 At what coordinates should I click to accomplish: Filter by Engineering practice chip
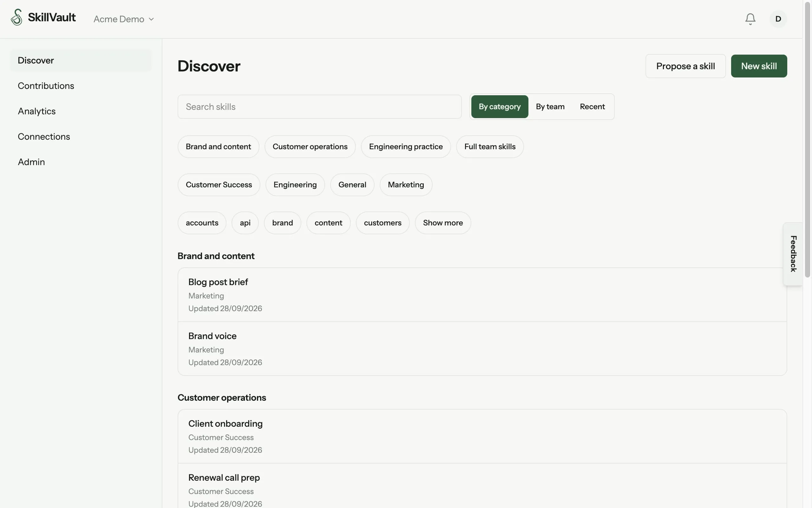(x=406, y=147)
